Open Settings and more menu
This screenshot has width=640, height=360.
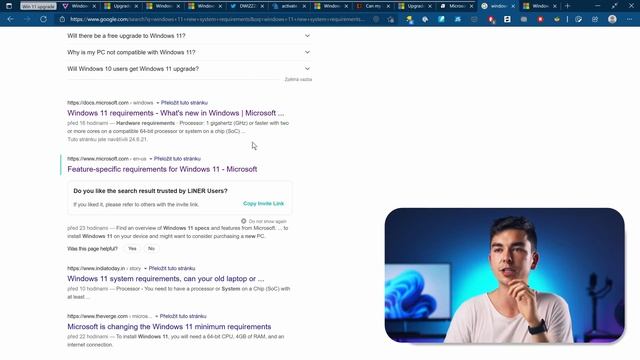[629, 19]
